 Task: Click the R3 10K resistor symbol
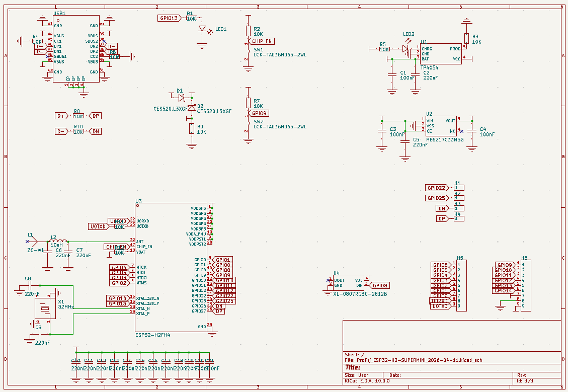(466, 38)
